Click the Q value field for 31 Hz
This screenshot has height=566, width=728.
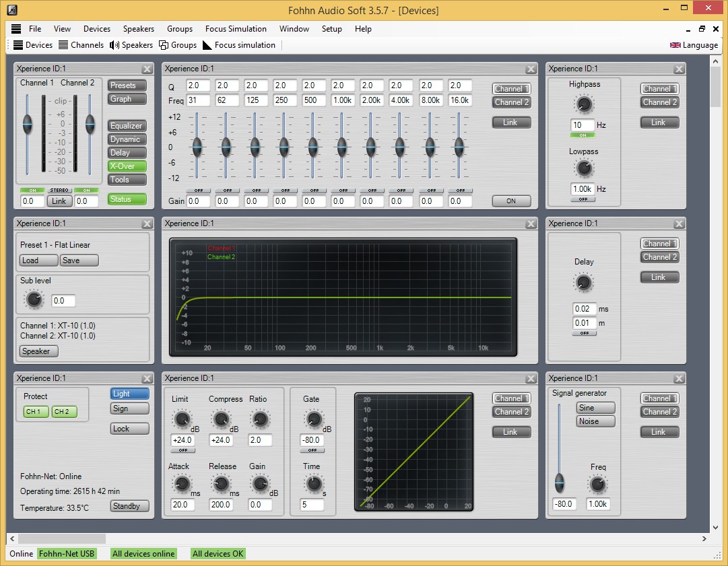[198, 86]
